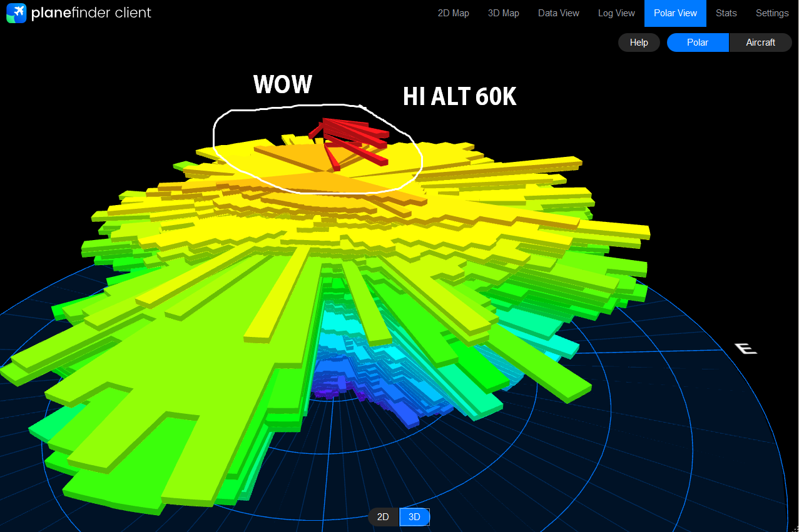
Task: Switch polar plot to 2D
Action: [x=384, y=517]
